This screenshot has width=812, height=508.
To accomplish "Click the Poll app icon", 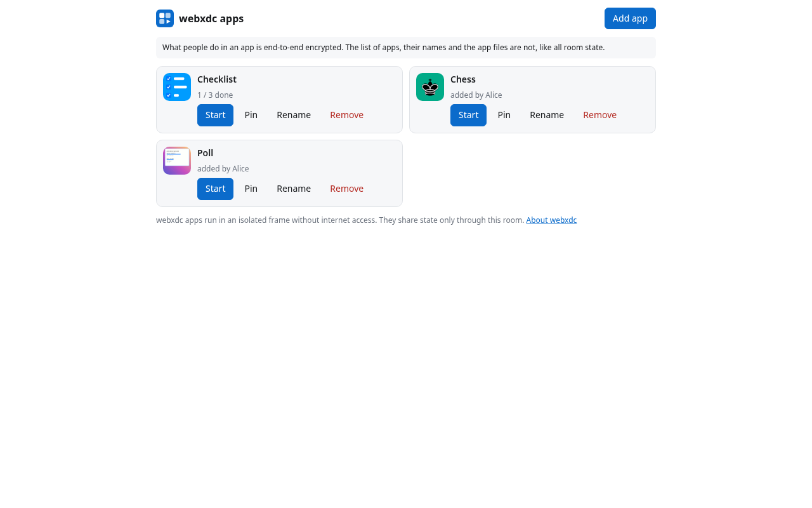I will [x=177, y=161].
